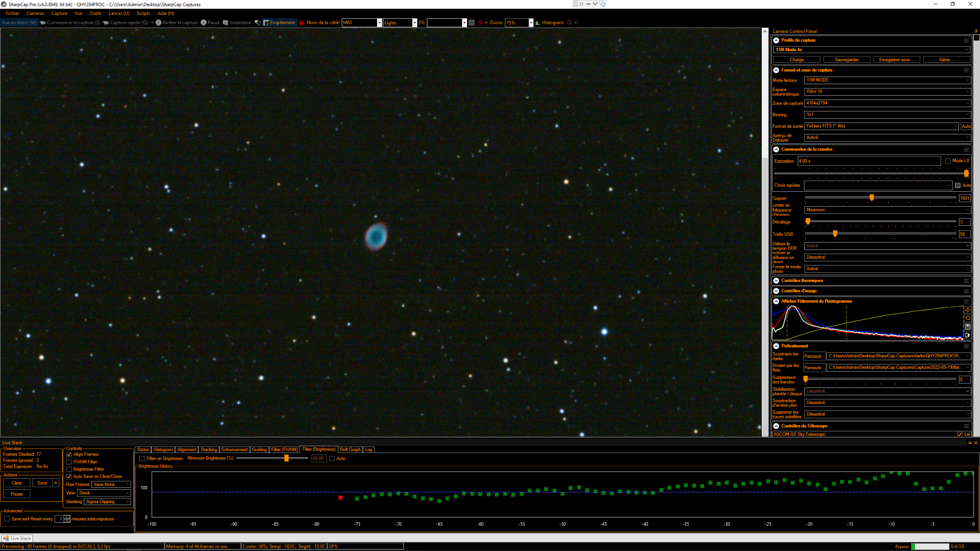Viewport: 980px width, 551px height.
Task: Open the Contrôles du Télescope hamburger menu
Action: point(966,426)
